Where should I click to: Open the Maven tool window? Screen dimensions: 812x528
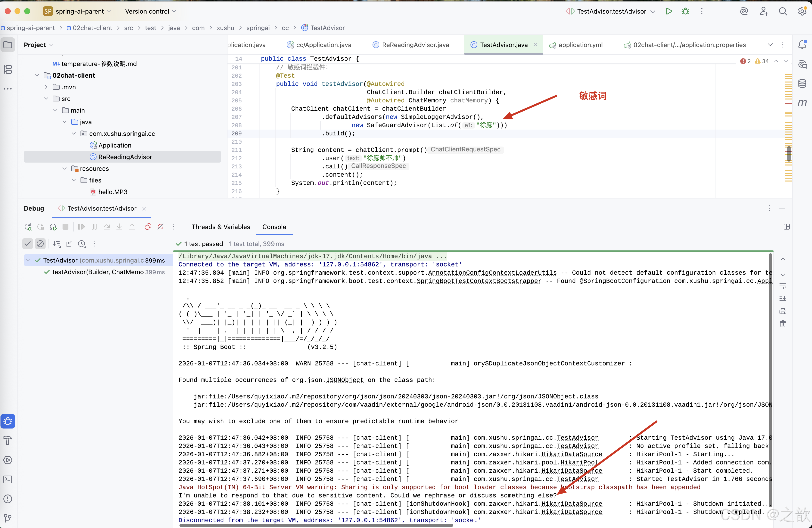[802, 103]
